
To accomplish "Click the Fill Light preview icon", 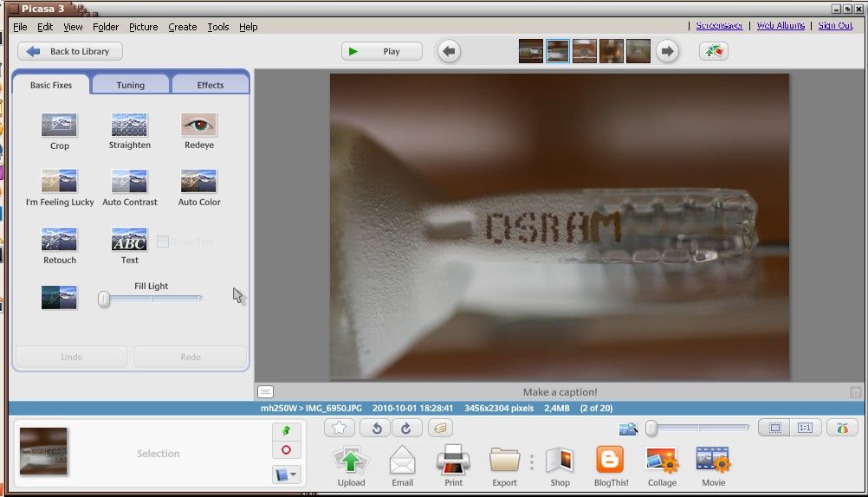I will 59,298.
